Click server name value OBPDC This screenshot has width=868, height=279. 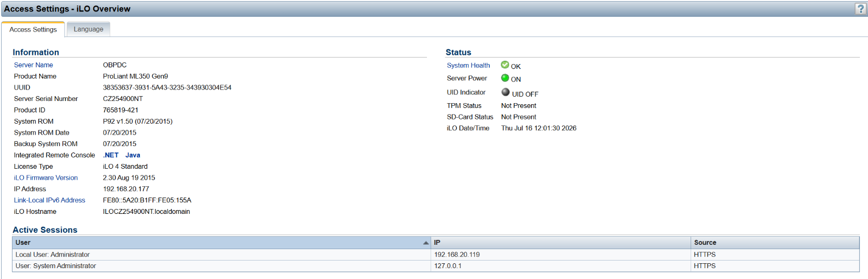(115, 65)
